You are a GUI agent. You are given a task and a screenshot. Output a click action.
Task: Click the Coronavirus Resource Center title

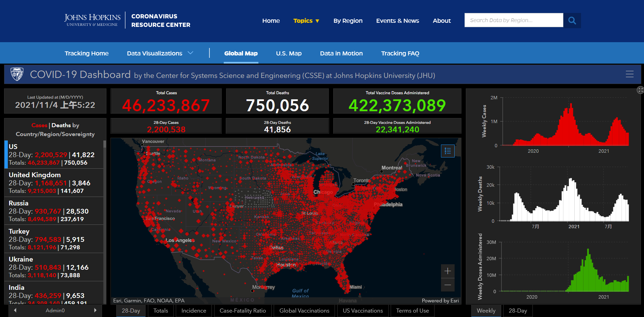click(161, 20)
